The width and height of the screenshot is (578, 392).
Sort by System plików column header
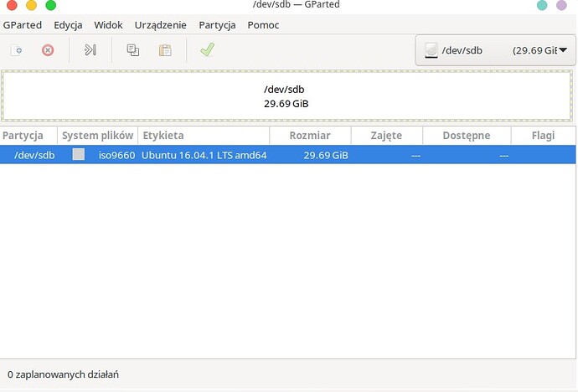point(98,136)
